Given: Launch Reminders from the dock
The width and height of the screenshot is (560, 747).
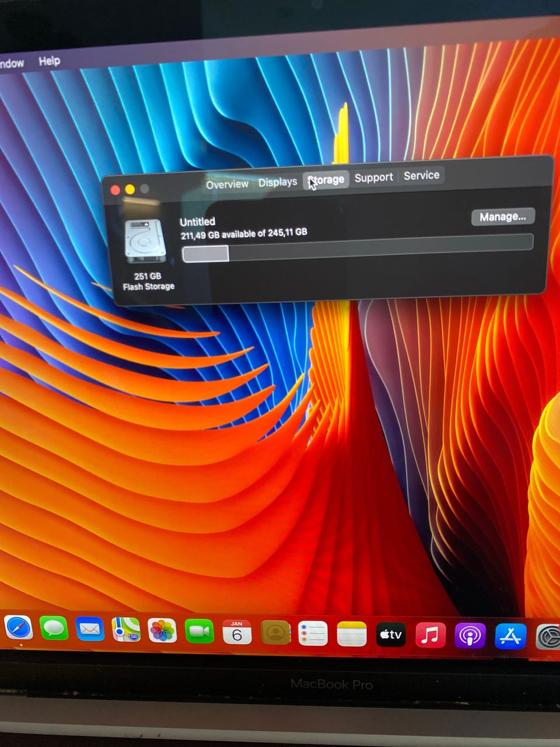Looking at the screenshot, I should tap(313, 634).
